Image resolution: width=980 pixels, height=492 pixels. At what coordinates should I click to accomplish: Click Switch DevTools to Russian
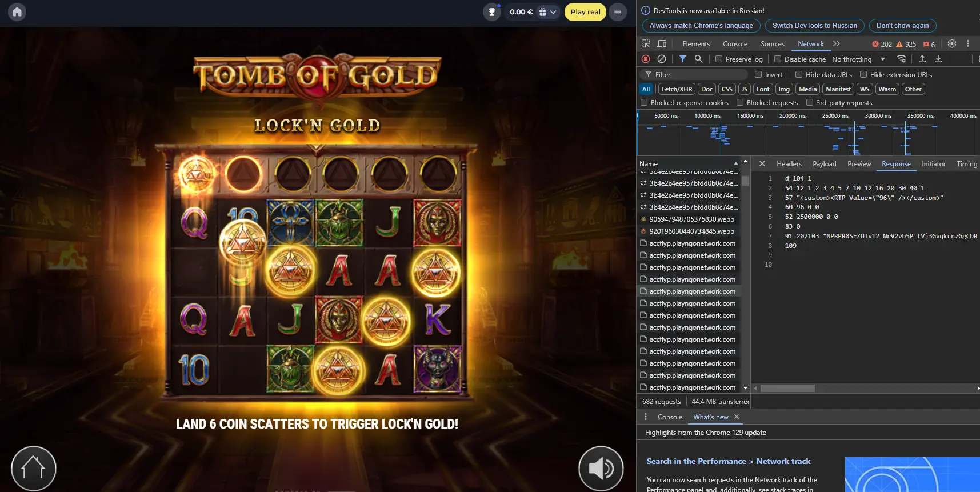coord(815,26)
